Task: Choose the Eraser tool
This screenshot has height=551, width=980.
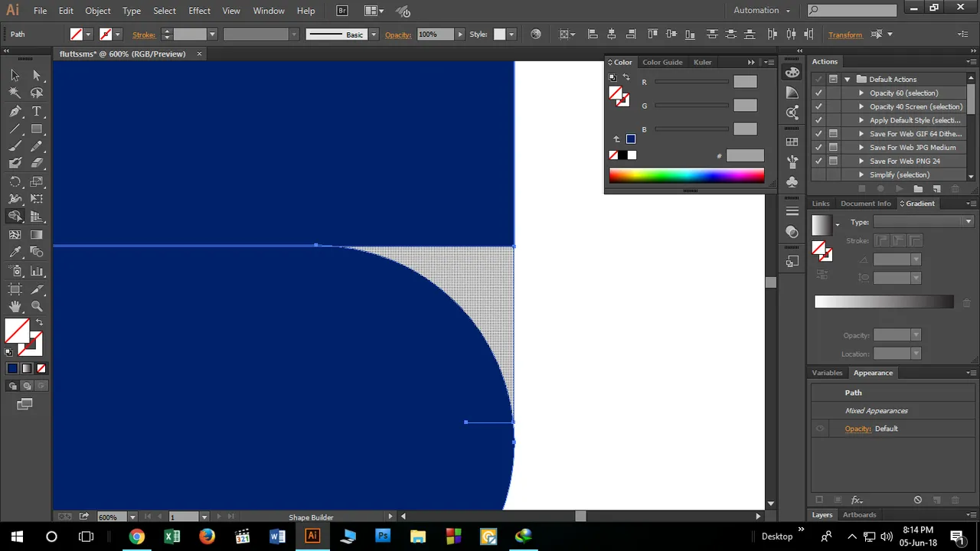Action: 37,163
